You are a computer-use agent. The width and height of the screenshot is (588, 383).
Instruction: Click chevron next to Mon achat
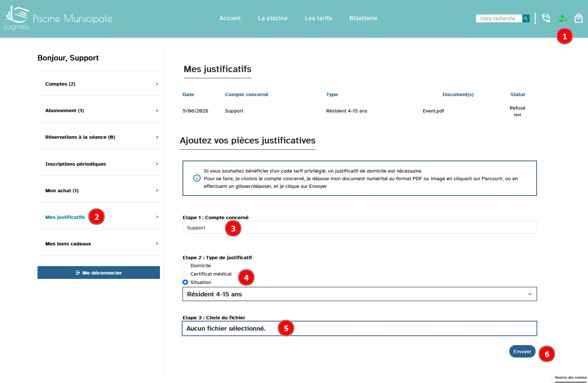[x=157, y=190]
